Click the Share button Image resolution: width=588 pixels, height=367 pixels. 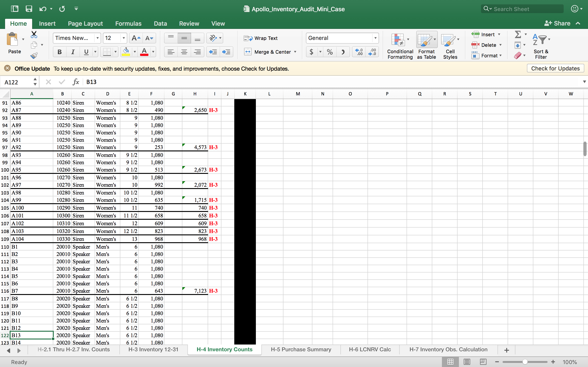(x=557, y=24)
